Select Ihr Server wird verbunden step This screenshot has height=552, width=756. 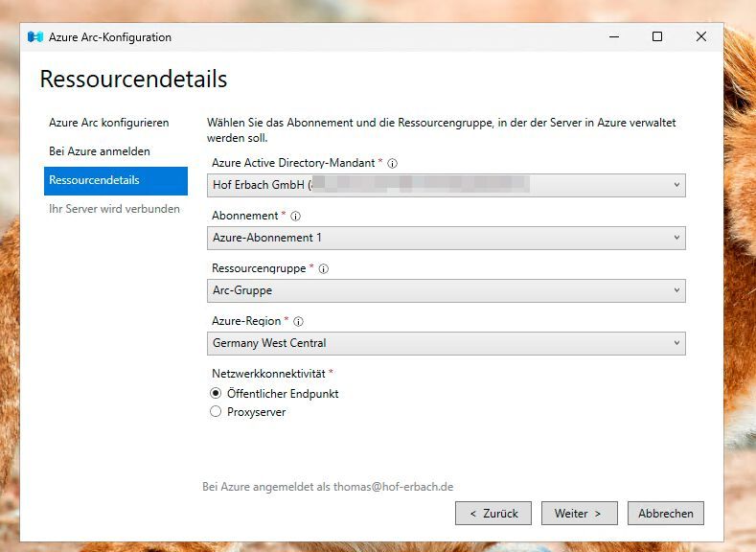point(116,209)
